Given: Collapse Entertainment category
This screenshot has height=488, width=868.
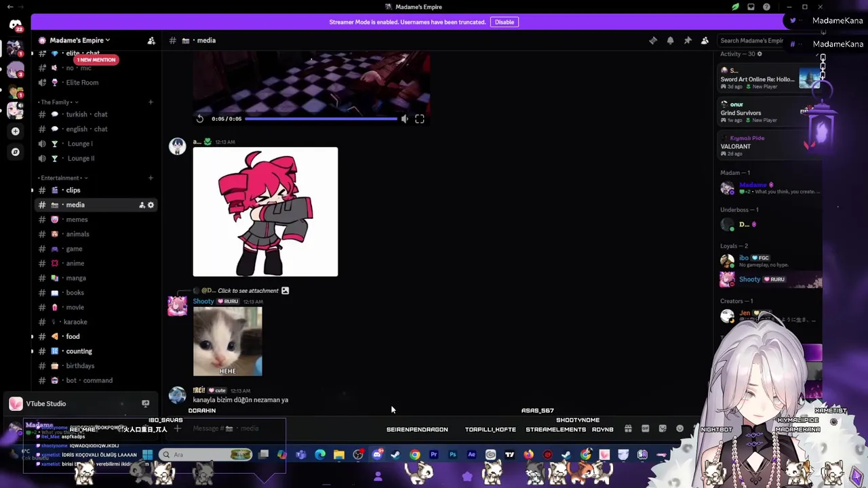Looking at the screenshot, I should pos(62,178).
